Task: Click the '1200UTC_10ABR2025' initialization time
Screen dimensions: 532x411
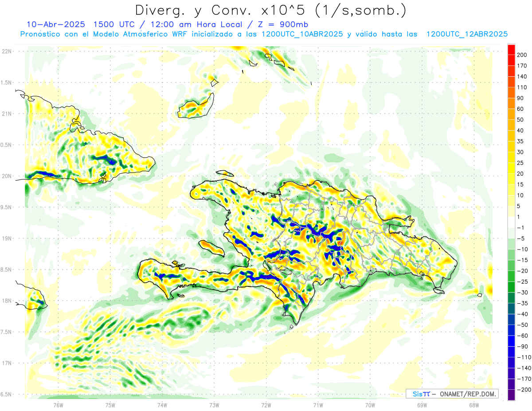Action: (x=302, y=34)
